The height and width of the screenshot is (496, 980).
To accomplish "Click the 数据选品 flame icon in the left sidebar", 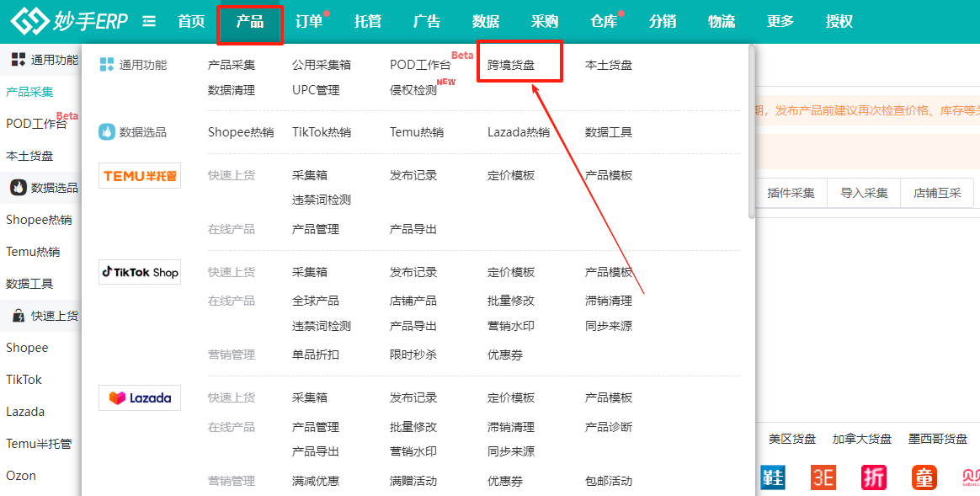I will pos(19,187).
